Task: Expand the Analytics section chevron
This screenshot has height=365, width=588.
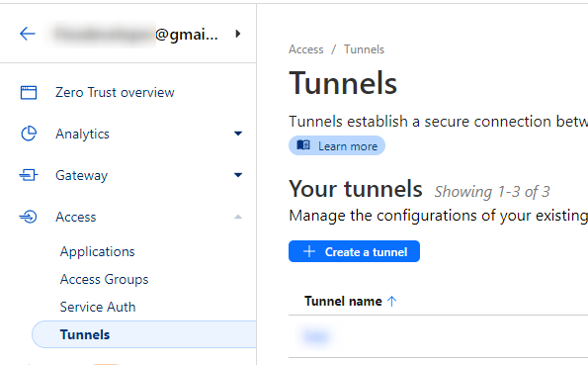Action: (x=238, y=134)
